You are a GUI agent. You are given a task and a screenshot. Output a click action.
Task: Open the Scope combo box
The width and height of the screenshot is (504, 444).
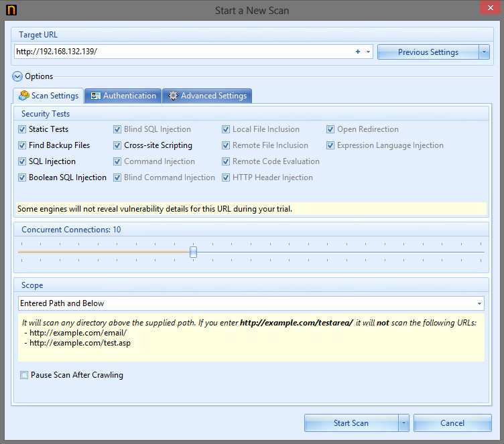tap(251, 303)
